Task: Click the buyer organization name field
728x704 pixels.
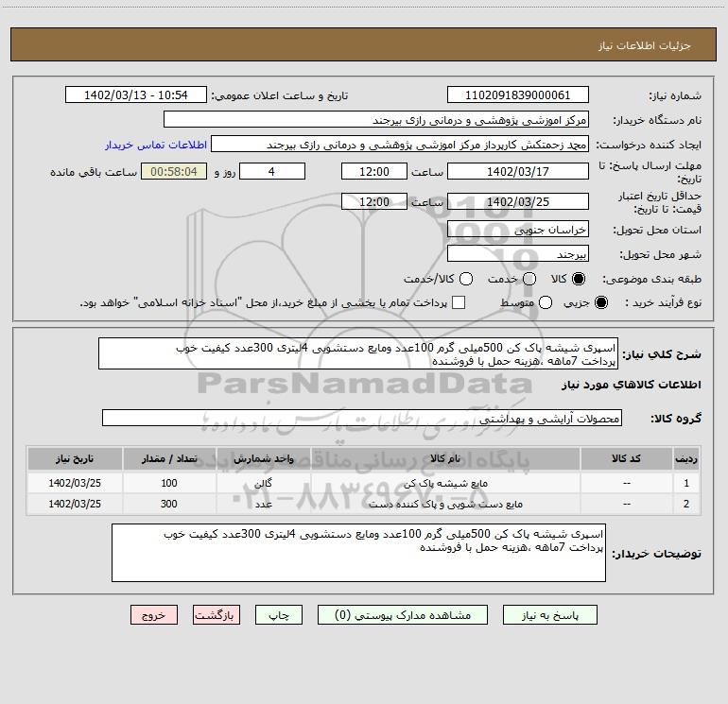Action: (x=376, y=119)
